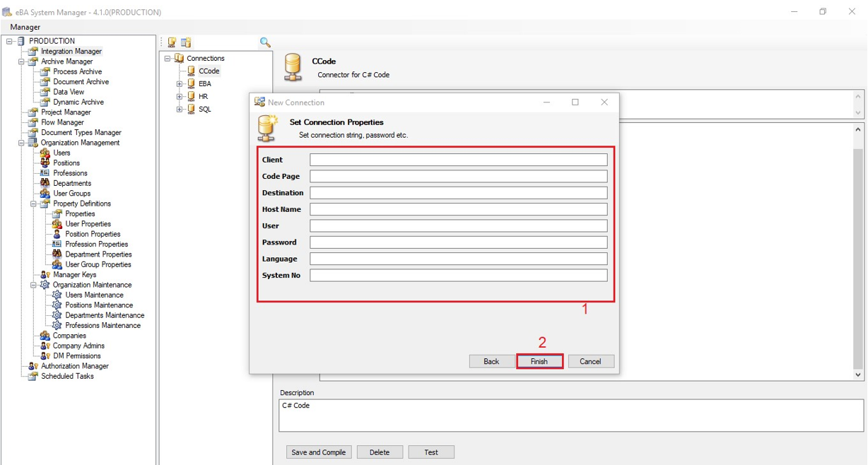Viewport: 868px width, 465px height.
Task: Click the Save and Compile button
Action: point(318,452)
